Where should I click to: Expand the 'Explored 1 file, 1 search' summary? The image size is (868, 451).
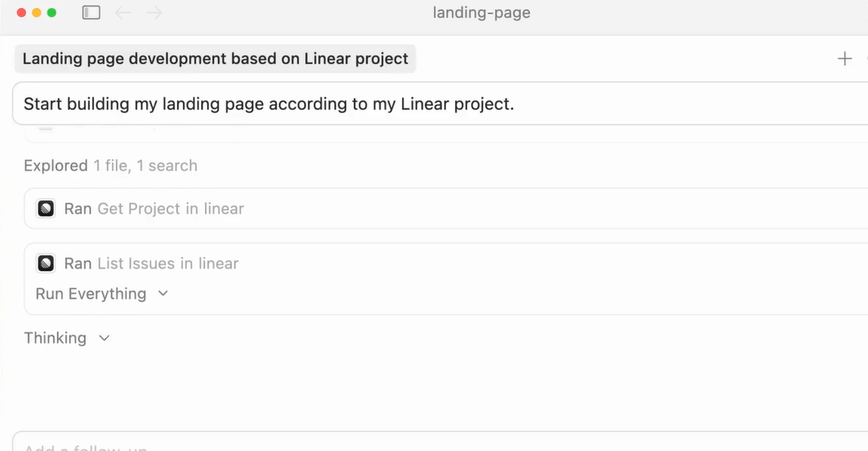pos(110,166)
